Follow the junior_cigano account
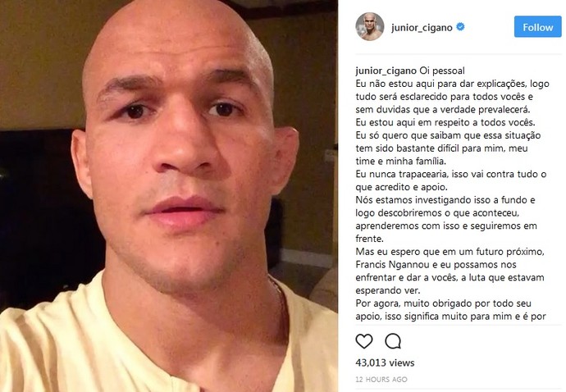Viewport: 566px width, 392px height. (x=537, y=27)
